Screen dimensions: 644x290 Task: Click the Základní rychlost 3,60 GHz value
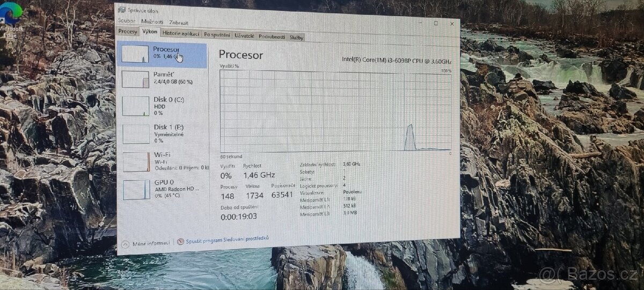coord(352,164)
